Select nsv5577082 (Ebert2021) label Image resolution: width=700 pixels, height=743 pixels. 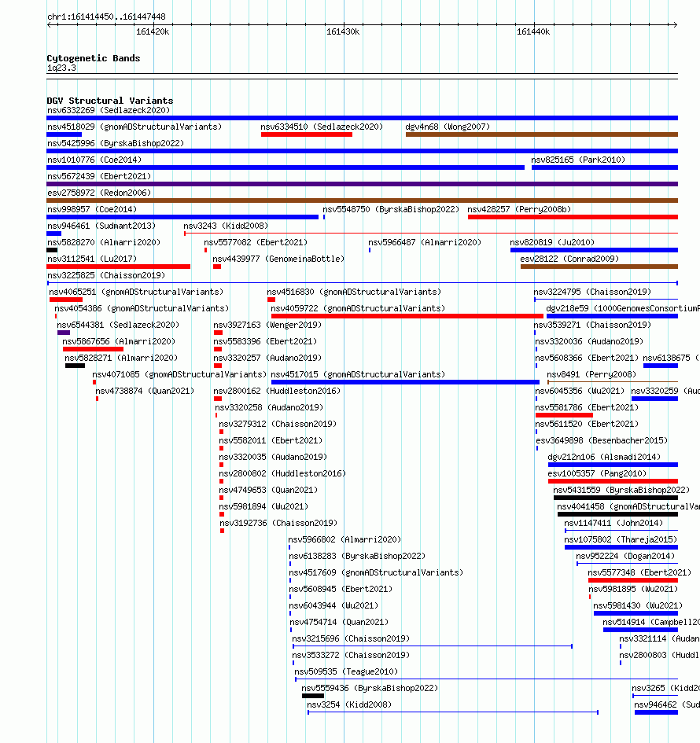(256, 243)
